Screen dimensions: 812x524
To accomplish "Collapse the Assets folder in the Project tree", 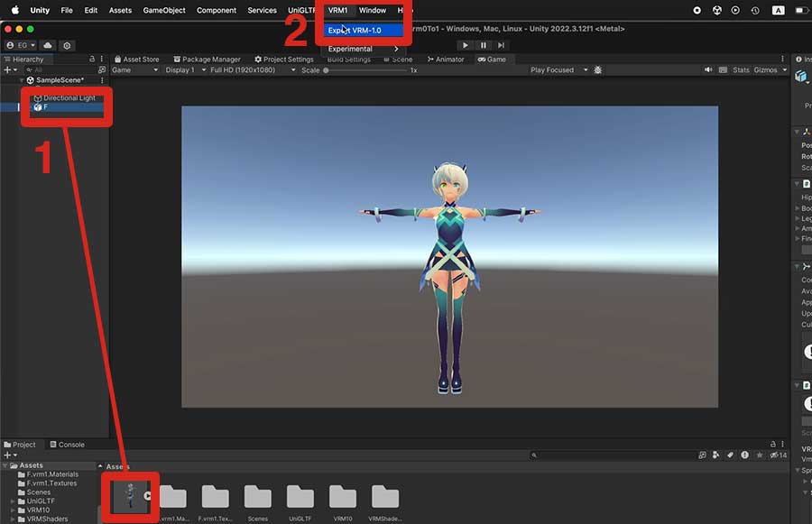I will [x=5, y=465].
